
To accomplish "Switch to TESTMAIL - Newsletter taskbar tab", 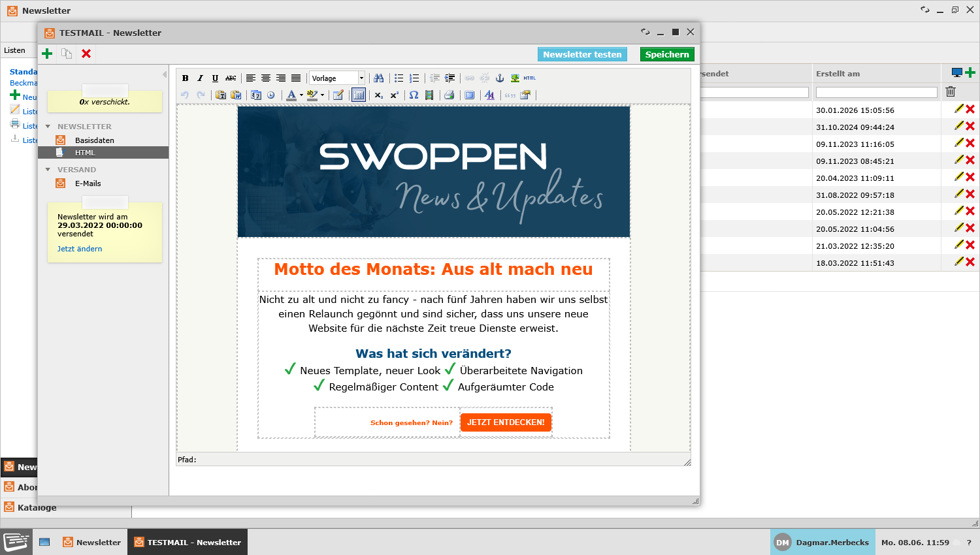I will click(x=188, y=542).
